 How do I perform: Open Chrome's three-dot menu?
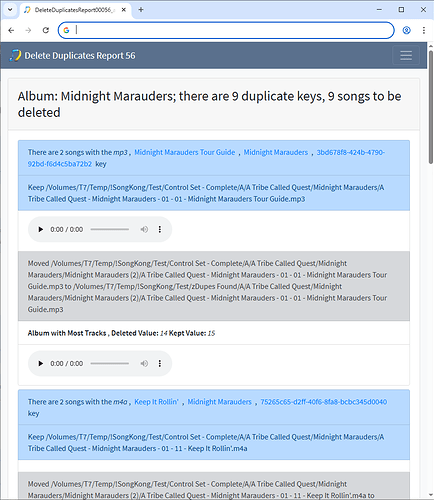[424, 30]
